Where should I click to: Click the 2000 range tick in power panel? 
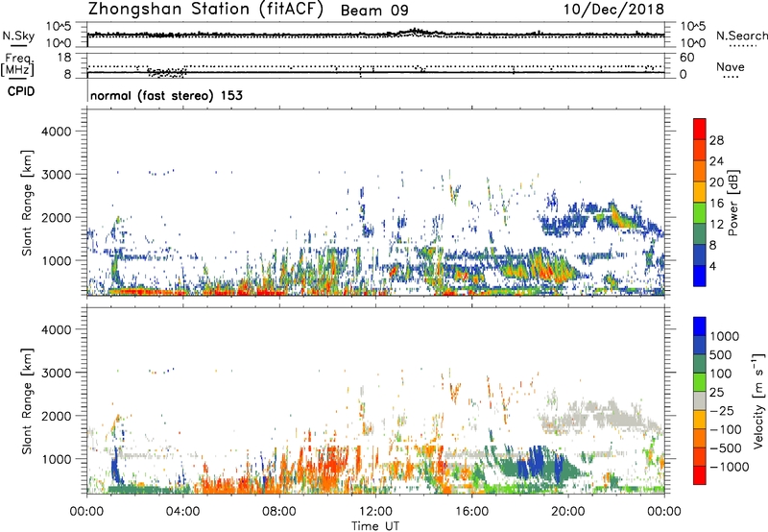click(x=56, y=217)
